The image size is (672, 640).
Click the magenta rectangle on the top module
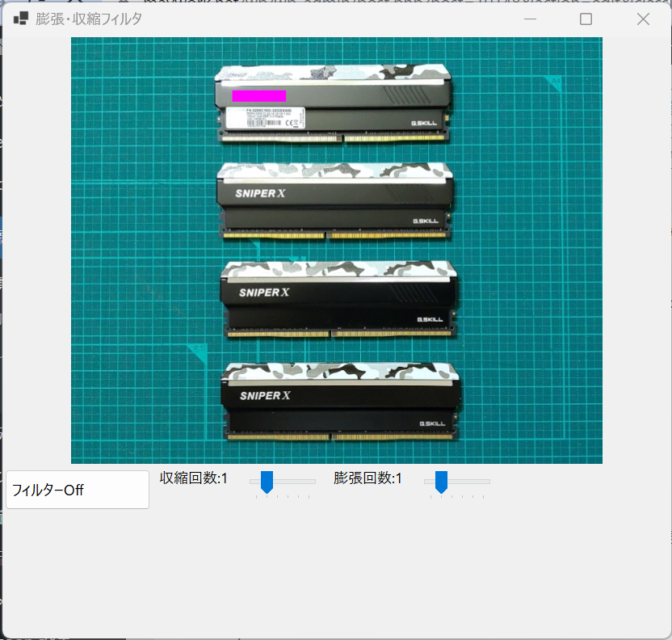coord(259,96)
